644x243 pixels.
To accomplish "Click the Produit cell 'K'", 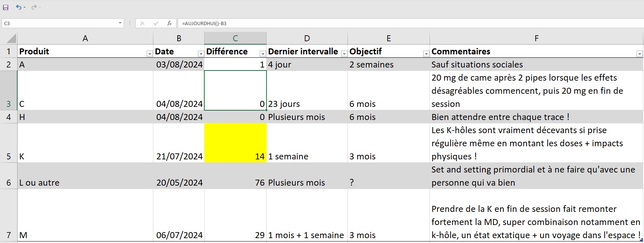I will click(85, 143).
